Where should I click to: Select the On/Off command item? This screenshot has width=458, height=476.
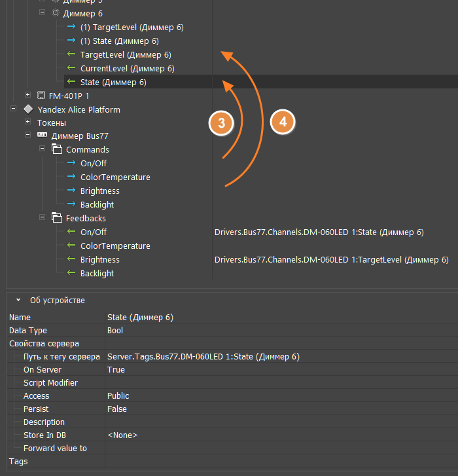tap(93, 164)
